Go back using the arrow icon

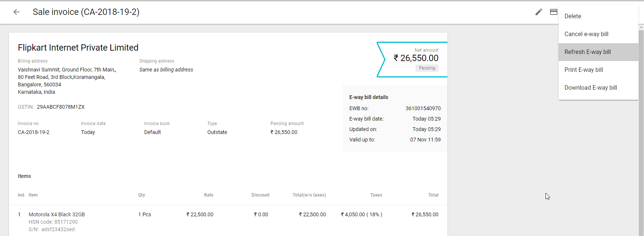(16, 12)
